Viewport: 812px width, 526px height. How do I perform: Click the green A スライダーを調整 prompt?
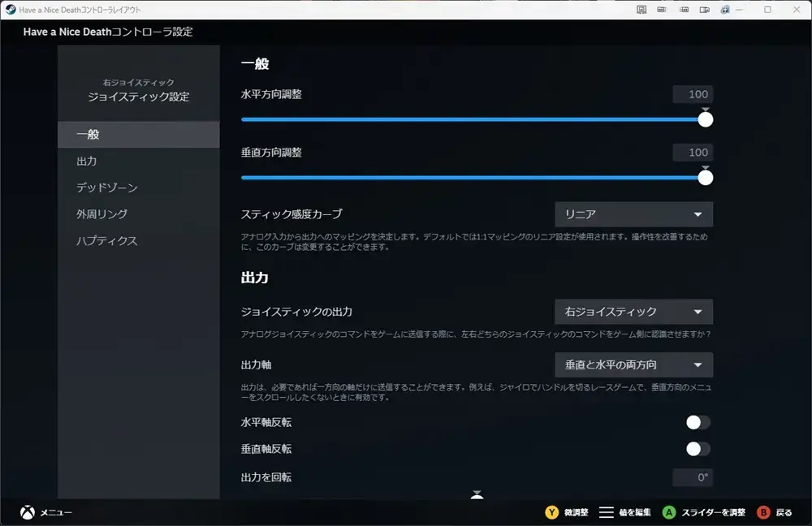click(704, 512)
